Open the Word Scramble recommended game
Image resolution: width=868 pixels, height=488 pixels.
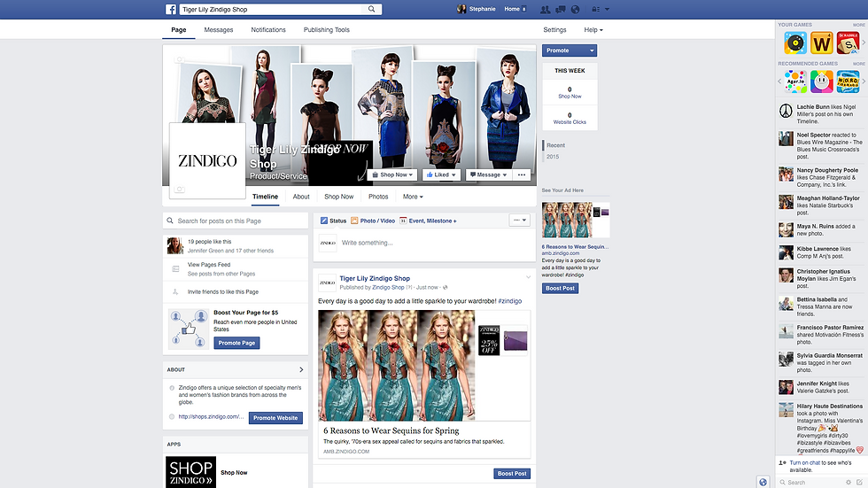pyautogui.click(x=848, y=81)
